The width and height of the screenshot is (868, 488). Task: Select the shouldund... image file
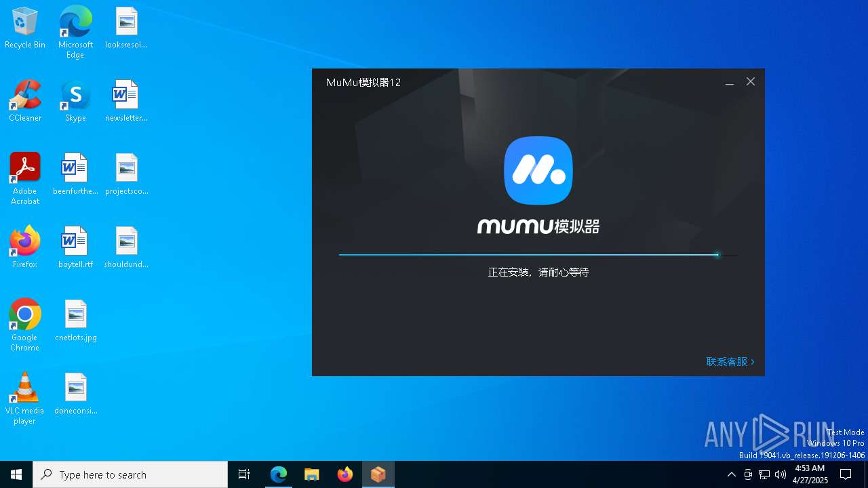[126, 248]
